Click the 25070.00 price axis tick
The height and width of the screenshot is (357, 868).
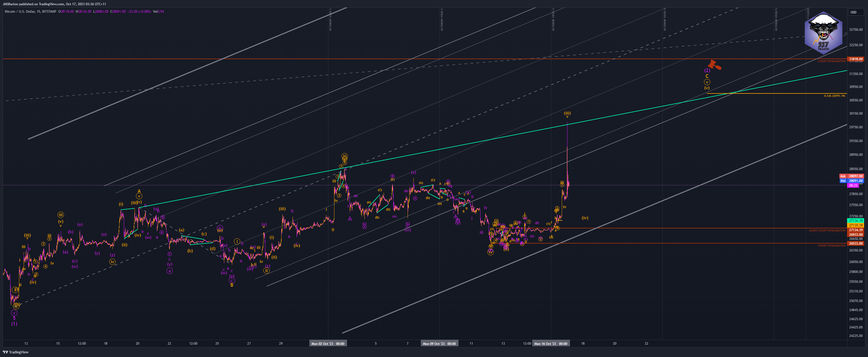coord(856,301)
